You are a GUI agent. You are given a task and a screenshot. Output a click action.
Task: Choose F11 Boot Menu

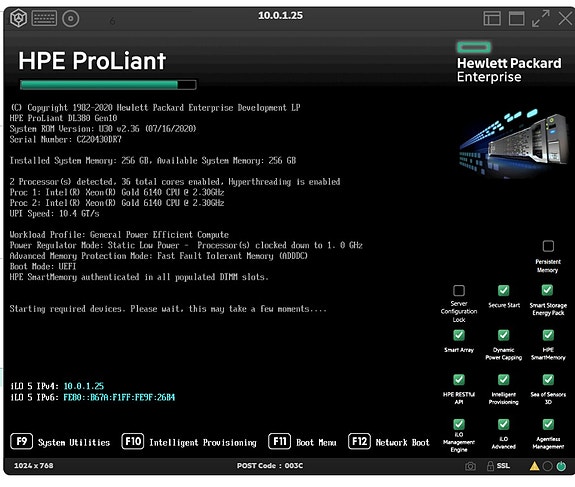pyautogui.click(x=303, y=442)
